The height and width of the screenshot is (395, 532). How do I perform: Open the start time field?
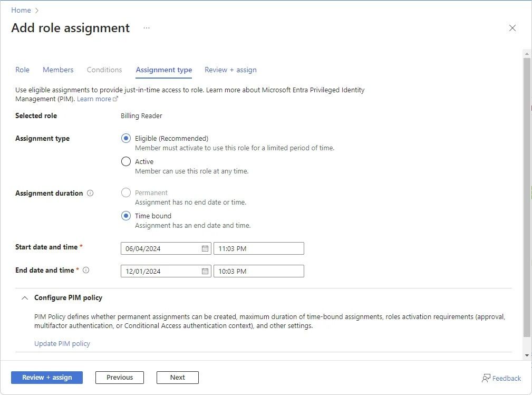coord(258,248)
